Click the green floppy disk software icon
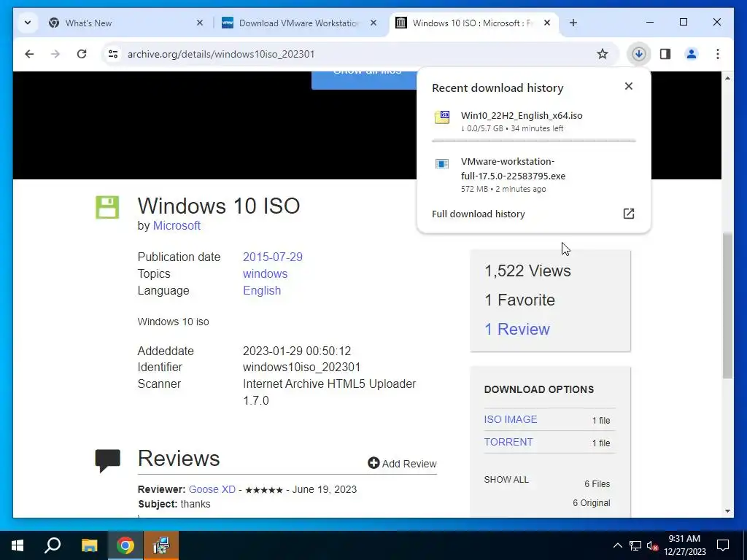747x560 pixels. [107, 207]
